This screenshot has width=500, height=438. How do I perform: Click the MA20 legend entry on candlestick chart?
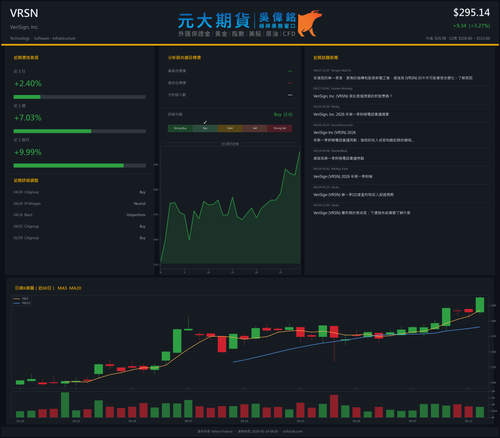tap(22, 303)
